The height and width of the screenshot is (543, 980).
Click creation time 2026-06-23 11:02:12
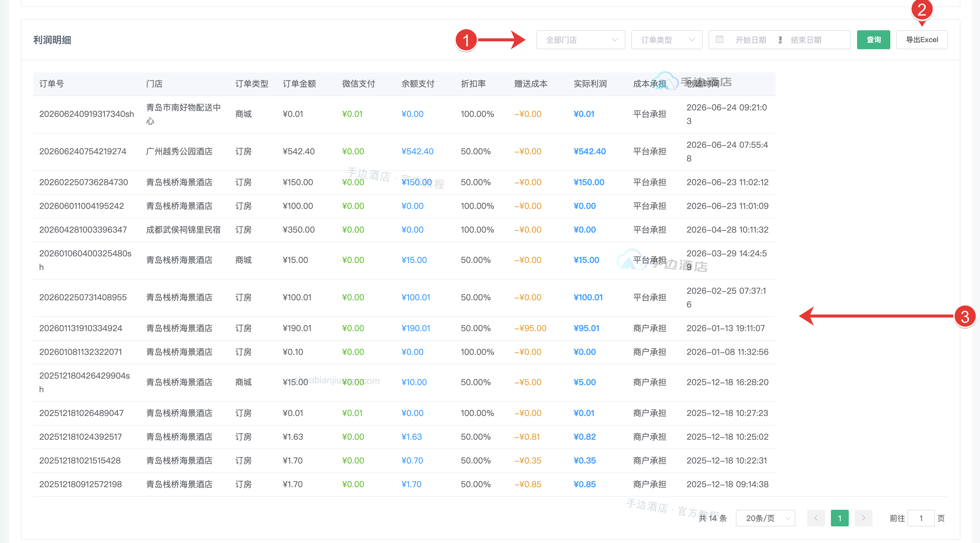point(727,182)
